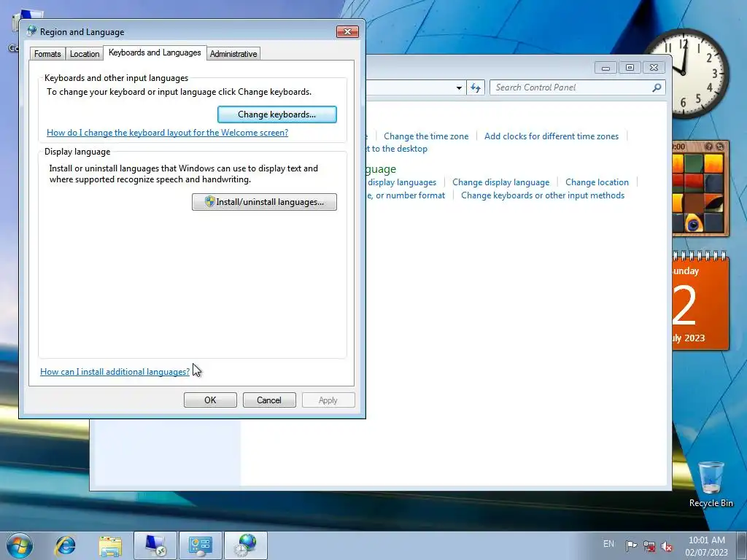Click the EN language bar indicator
This screenshot has width=747, height=560.
pos(608,544)
